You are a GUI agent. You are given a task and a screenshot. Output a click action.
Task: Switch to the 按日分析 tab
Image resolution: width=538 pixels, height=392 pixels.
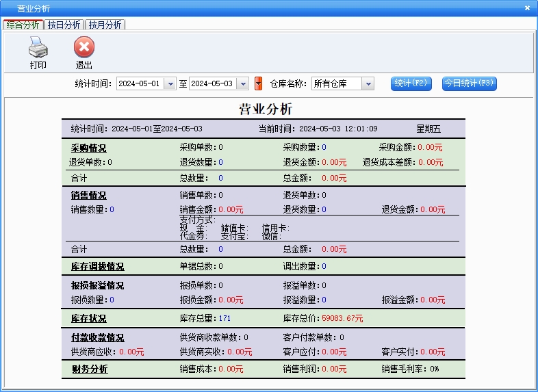[x=64, y=25]
